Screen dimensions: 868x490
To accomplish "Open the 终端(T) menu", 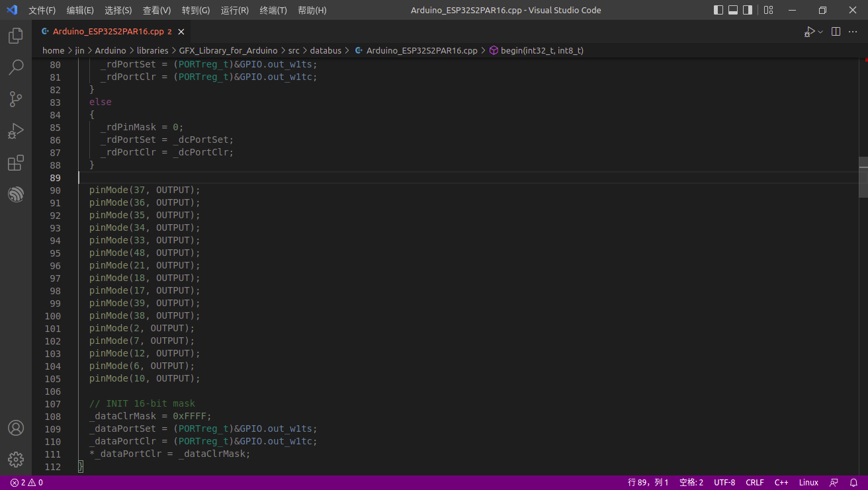I will tap(273, 10).
